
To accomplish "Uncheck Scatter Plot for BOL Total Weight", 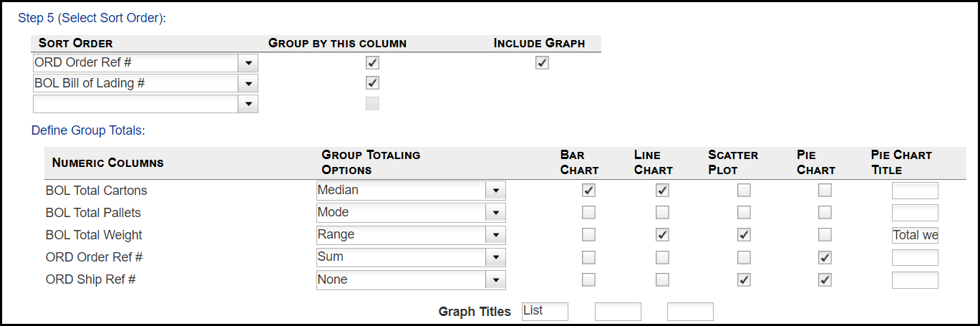I will tap(744, 235).
